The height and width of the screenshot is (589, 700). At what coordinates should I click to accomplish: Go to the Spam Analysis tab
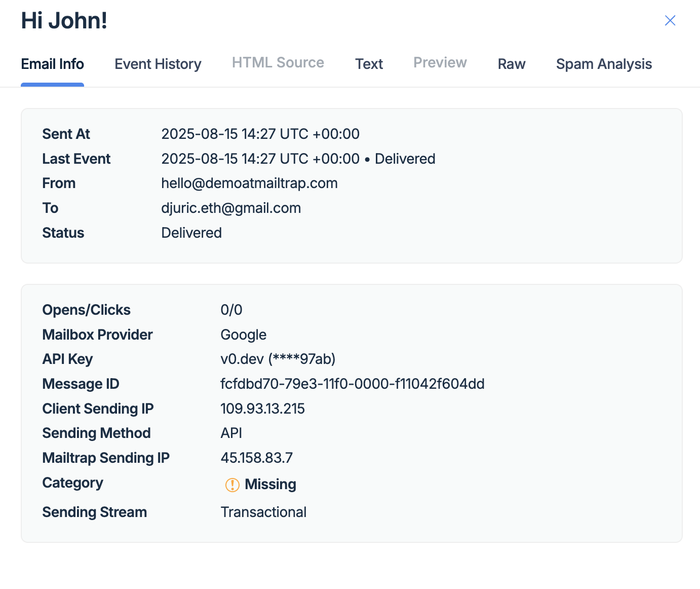603,64
